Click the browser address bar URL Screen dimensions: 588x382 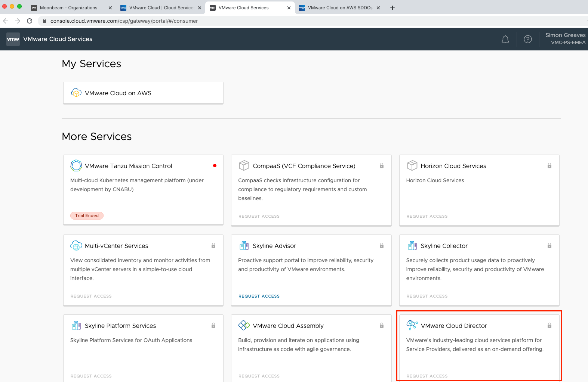(x=124, y=21)
